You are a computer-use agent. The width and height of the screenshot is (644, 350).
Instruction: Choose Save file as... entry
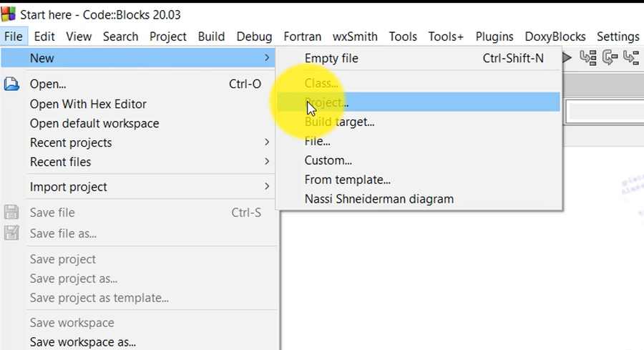click(x=138, y=233)
